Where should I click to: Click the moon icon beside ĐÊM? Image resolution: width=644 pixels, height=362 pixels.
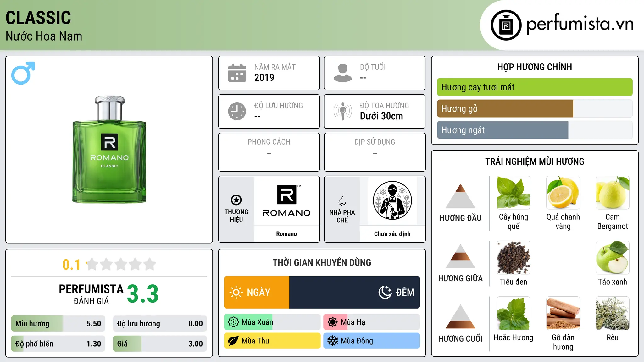pyautogui.click(x=385, y=292)
